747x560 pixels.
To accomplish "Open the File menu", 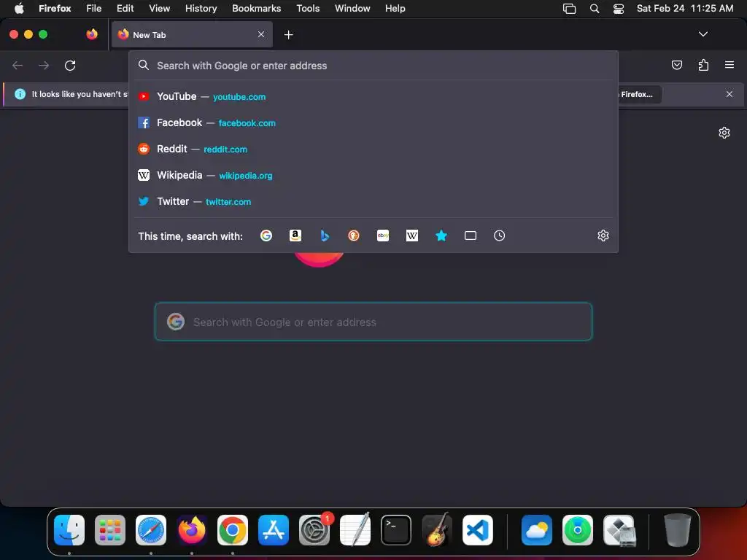I will 94,9.
